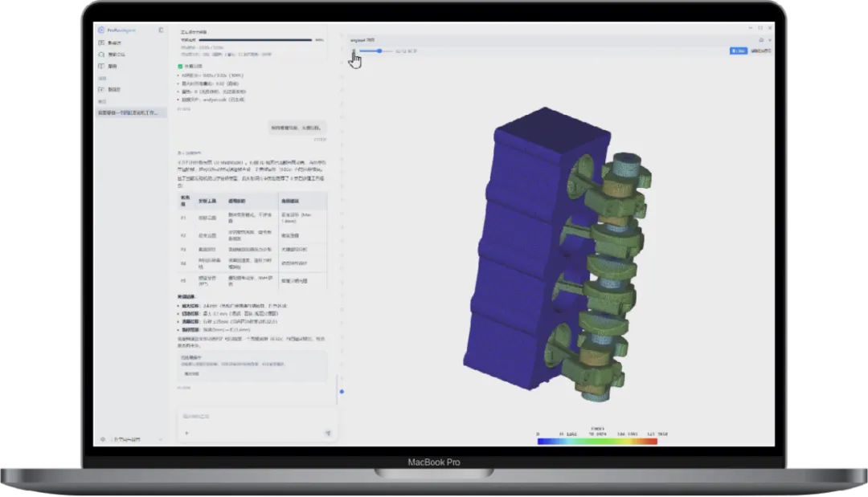Click the plus attachment icon below the chat input
The height and width of the screenshot is (497, 868).
pyautogui.click(x=186, y=433)
